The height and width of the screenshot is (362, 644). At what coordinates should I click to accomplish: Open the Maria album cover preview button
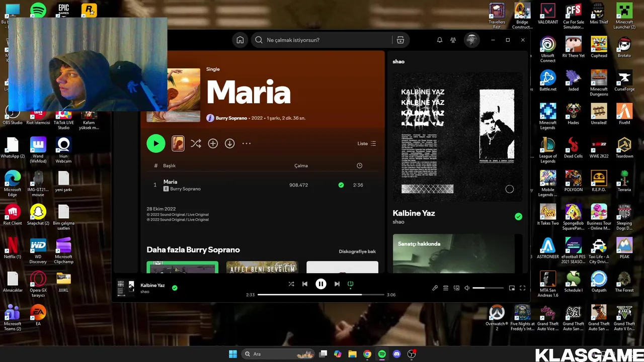[x=178, y=144]
